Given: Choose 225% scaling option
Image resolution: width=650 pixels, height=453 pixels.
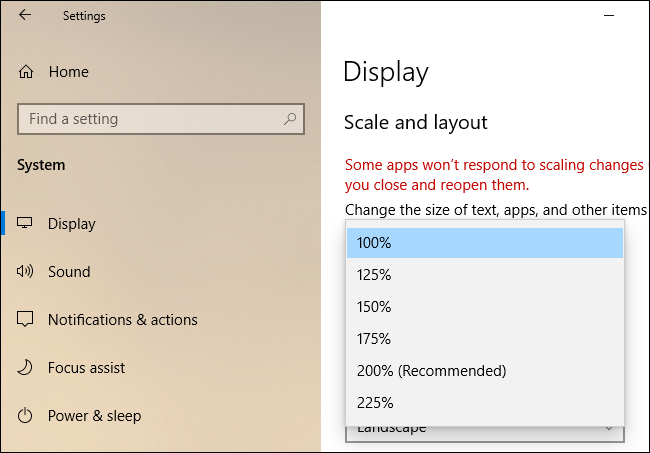Looking at the screenshot, I should tap(484, 403).
